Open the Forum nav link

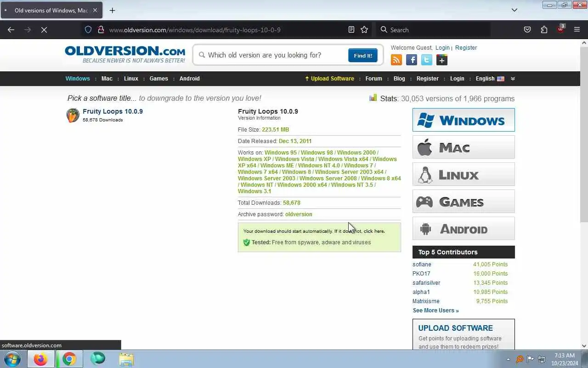[373, 79]
